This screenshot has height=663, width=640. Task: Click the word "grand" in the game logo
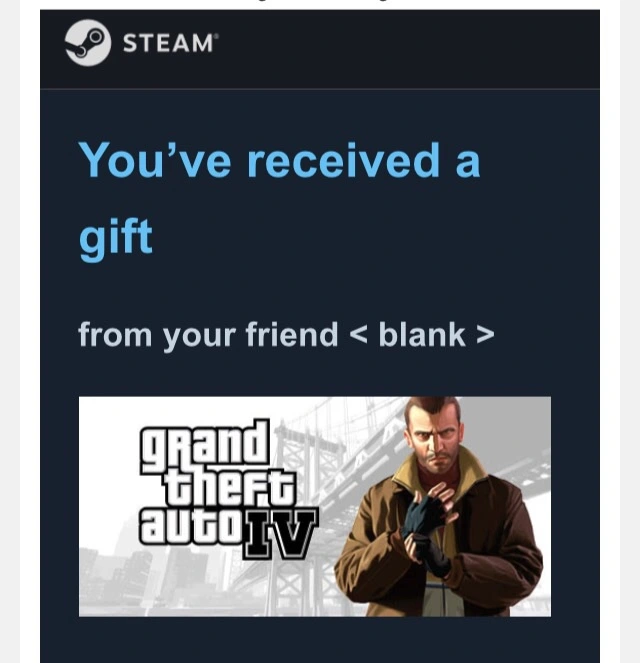coord(205,446)
